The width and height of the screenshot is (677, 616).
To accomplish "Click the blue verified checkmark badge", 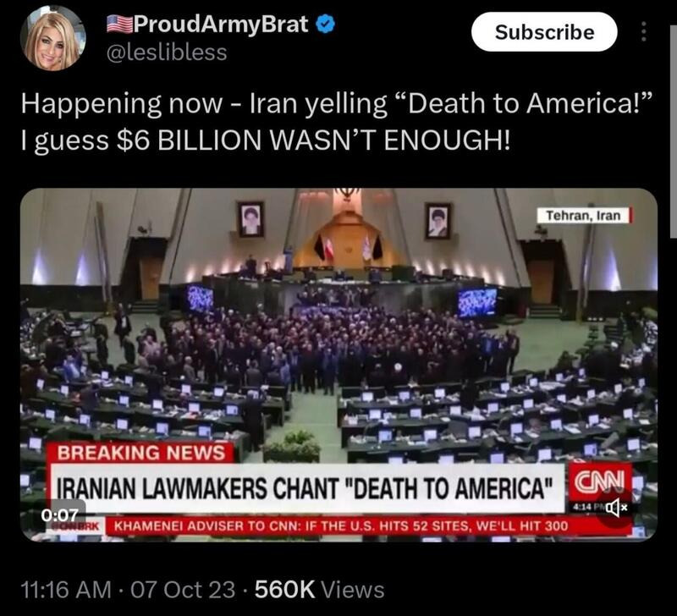I will coord(325,25).
